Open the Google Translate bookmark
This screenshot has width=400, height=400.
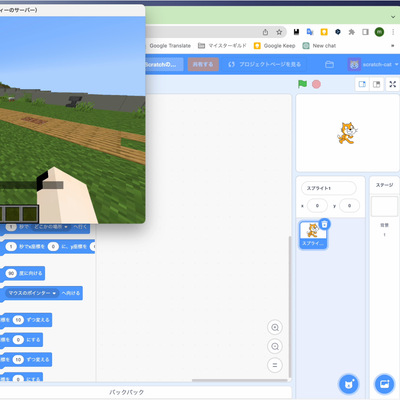click(169, 46)
